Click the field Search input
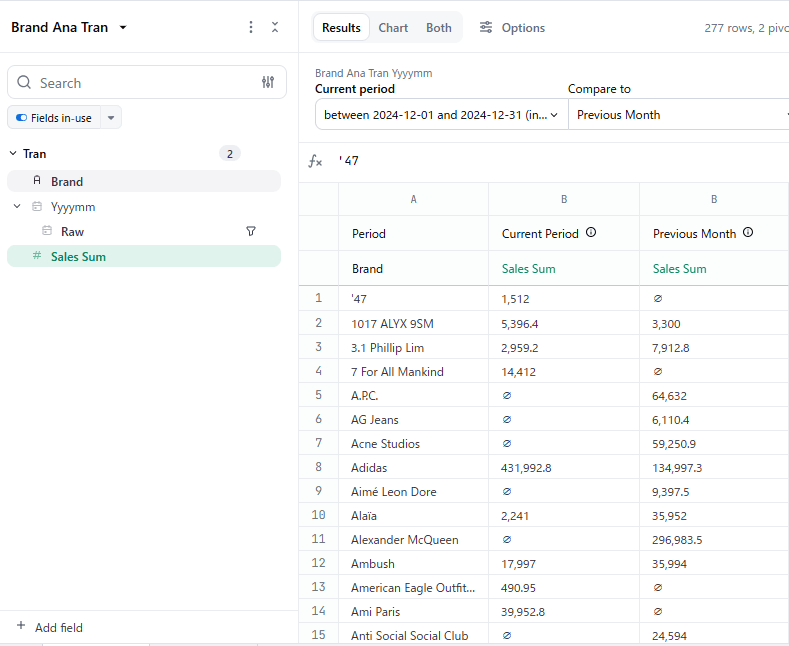The width and height of the screenshot is (789, 646). click(147, 83)
